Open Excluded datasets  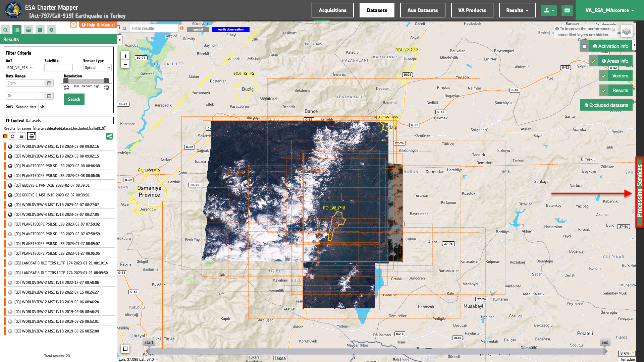[606, 105]
